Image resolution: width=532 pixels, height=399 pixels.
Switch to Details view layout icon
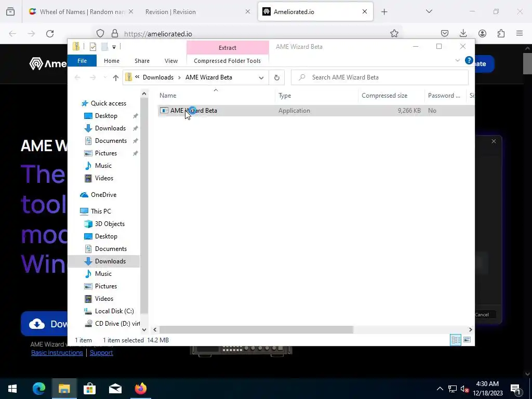coord(456,340)
